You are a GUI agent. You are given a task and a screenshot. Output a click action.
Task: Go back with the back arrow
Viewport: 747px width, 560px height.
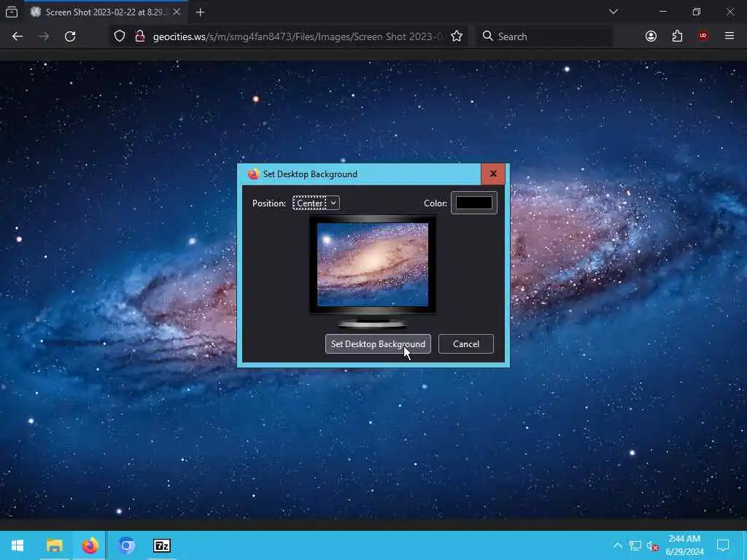point(18,36)
